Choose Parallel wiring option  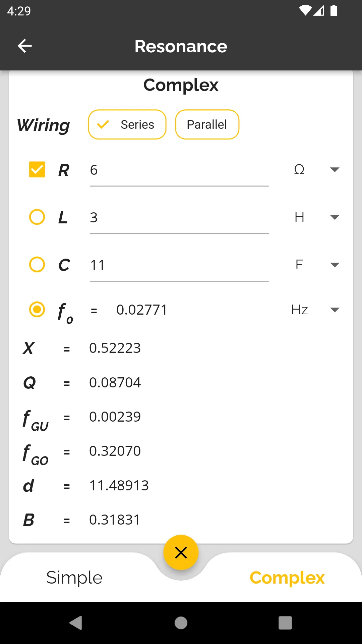pyautogui.click(x=207, y=124)
